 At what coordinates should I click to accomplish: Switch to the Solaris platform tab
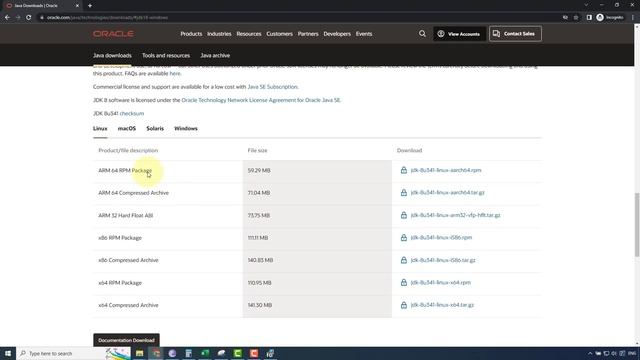coord(155,129)
